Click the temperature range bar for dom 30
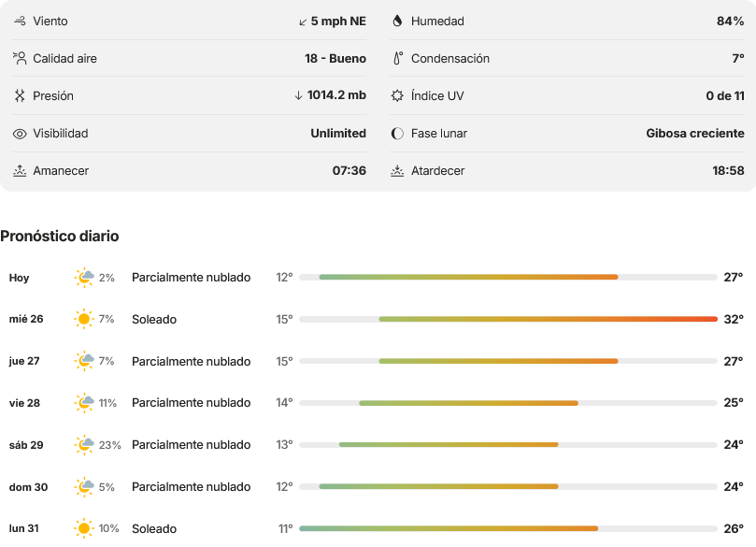 click(508, 487)
